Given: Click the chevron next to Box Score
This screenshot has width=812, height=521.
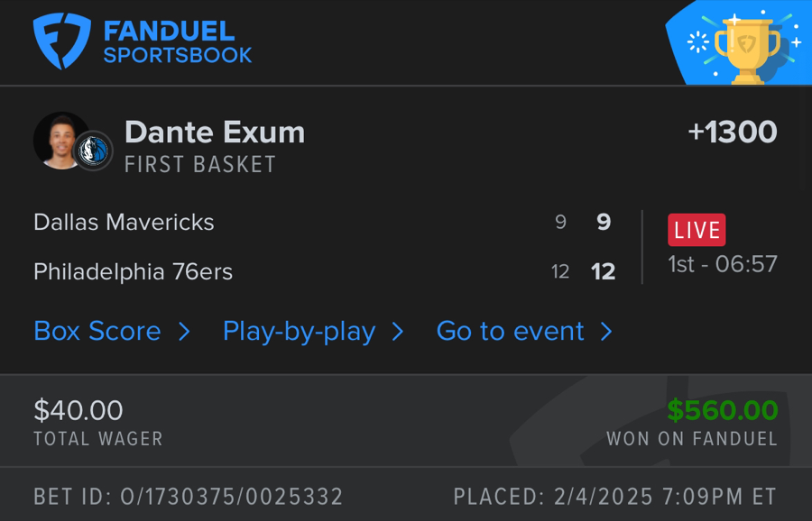Looking at the screenshot, I should point(184,332).
